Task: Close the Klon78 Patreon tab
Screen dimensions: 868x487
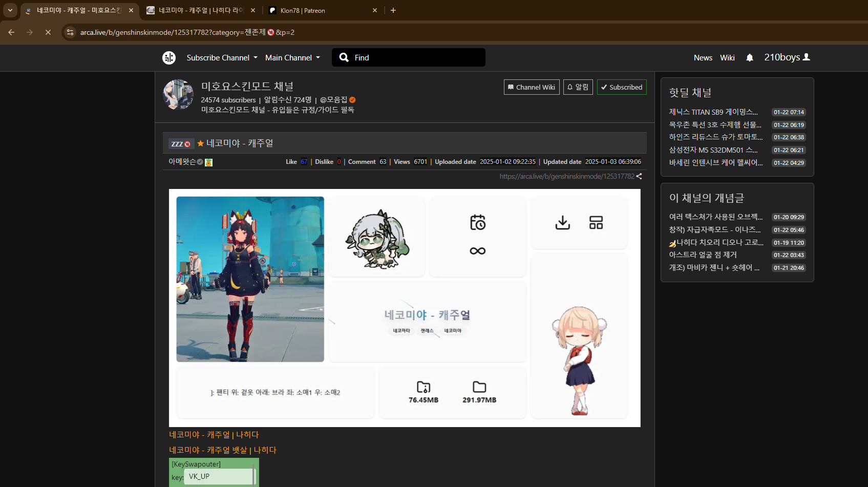Action: 375,10
